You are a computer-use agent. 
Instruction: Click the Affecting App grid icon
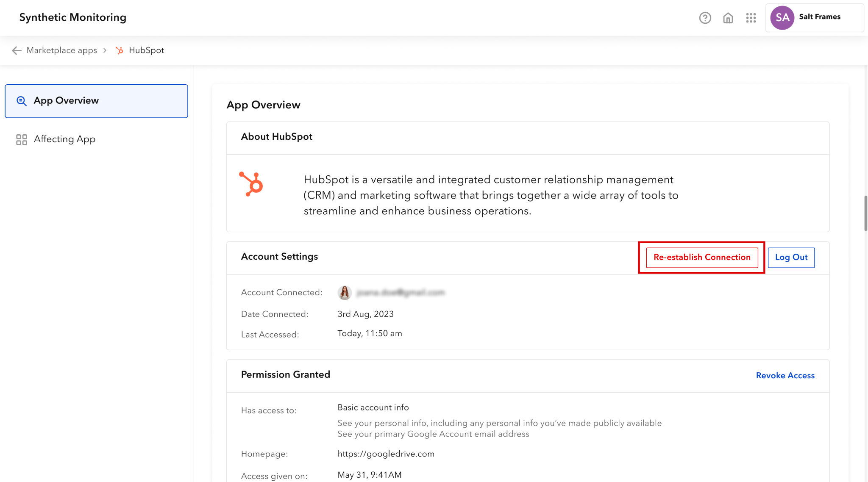tap(21, 139)
